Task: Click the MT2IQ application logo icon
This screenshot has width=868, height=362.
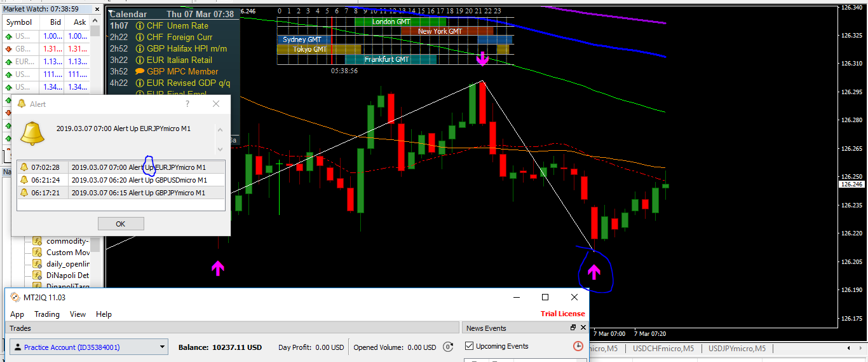Action: pos(15,297)
